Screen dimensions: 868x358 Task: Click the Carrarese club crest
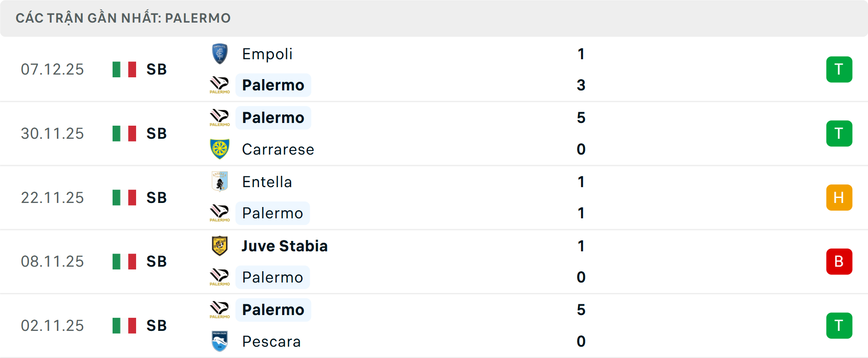point(220,149)
